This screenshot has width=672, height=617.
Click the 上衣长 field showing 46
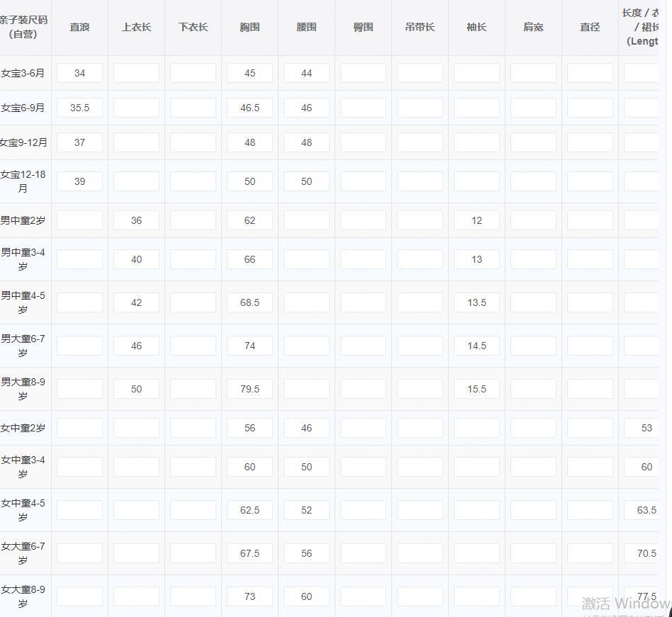pyautogui.click(x=136, y=346)
